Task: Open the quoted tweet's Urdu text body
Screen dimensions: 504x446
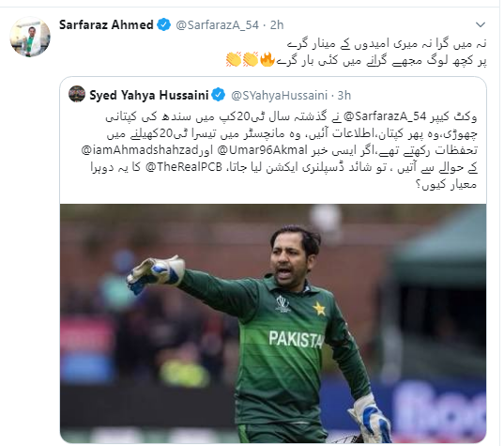Action: pyautogui.click(x=279, y=150)
